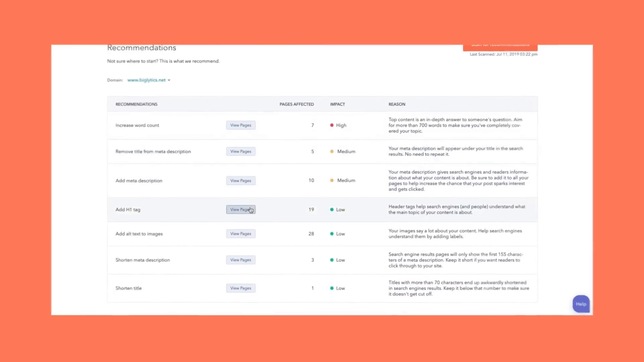View pages for Add H1 tag

240,210
